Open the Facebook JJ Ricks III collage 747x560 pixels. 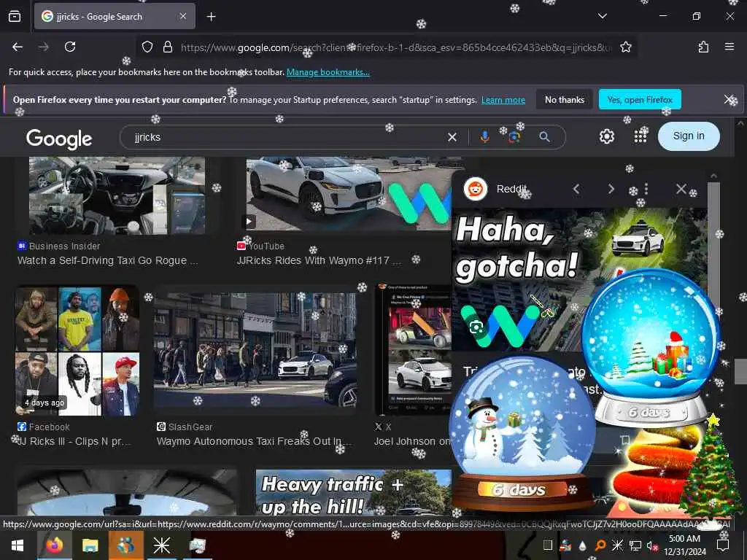[77, 351]
